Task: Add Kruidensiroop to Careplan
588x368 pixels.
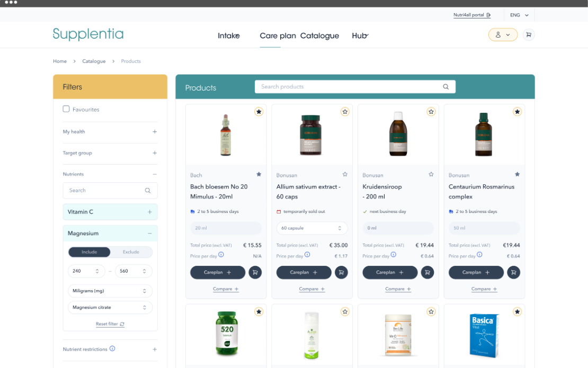Action: [x=390, y=273]
